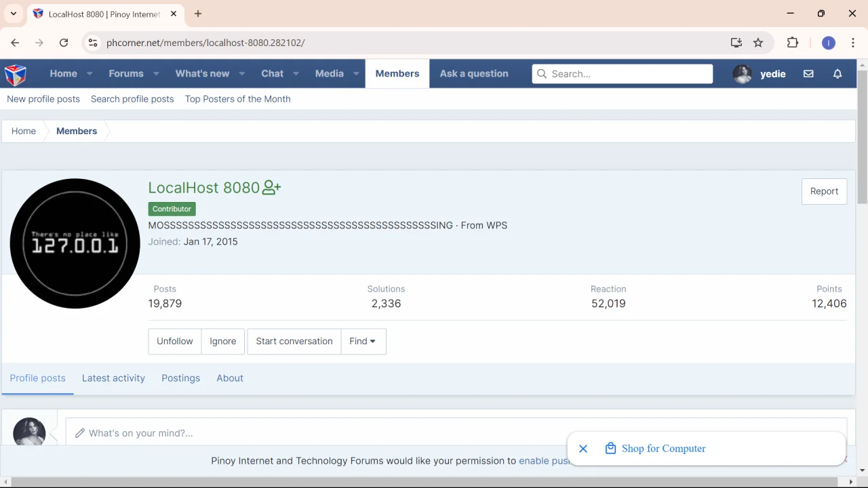Open the browser extensions puzzle icon
Image resolution: width=868 pixels, height=488 pixels.
793,43
